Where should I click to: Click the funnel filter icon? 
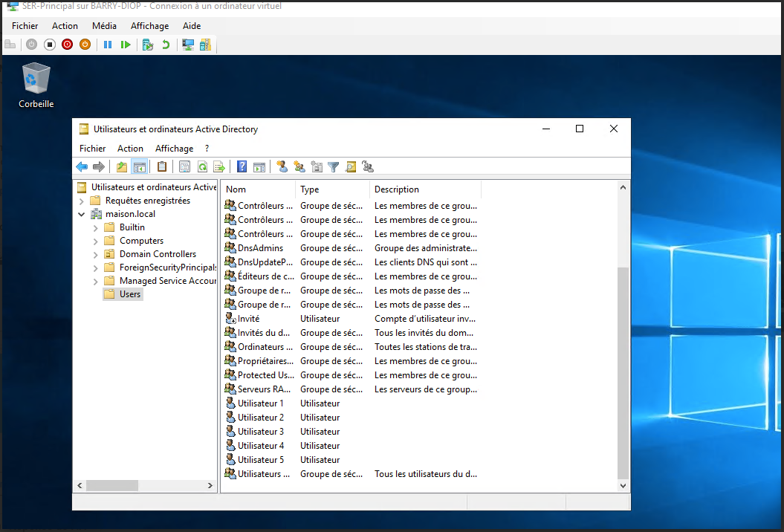pos(334,166)
